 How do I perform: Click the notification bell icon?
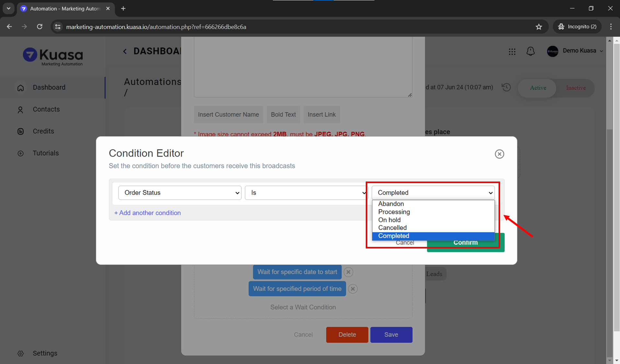tap(530, 51)
